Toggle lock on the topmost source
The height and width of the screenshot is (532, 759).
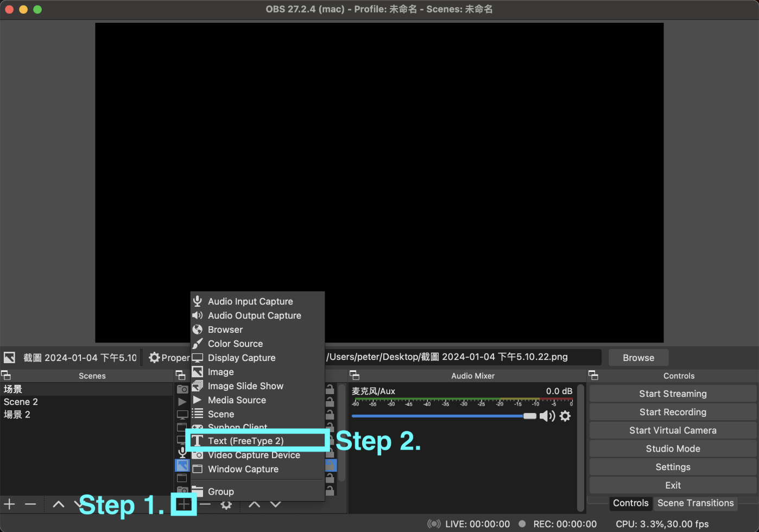coord(330,389)
